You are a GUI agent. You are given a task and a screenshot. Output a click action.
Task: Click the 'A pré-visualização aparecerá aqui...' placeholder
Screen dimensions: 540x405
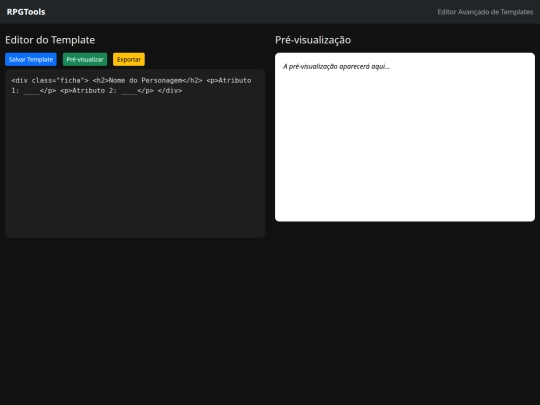tap(336, 66)
